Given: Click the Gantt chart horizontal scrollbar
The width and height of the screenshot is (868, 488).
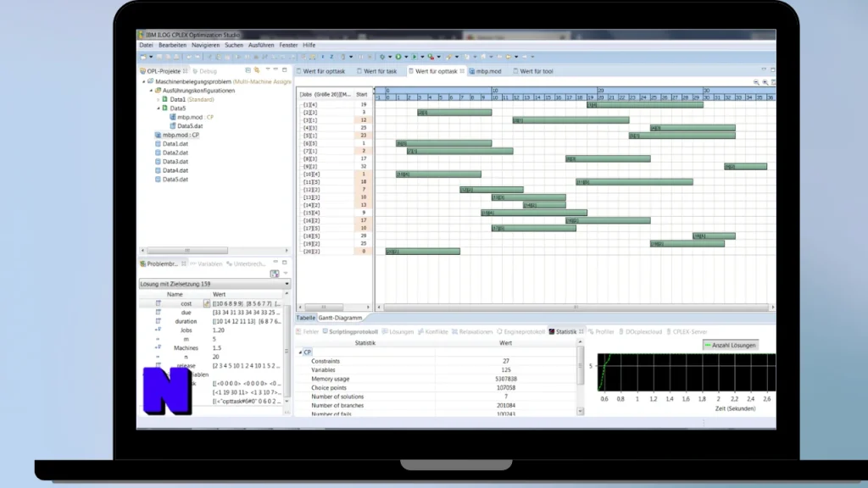Looking at the screenshot, I should click(576, 307).
